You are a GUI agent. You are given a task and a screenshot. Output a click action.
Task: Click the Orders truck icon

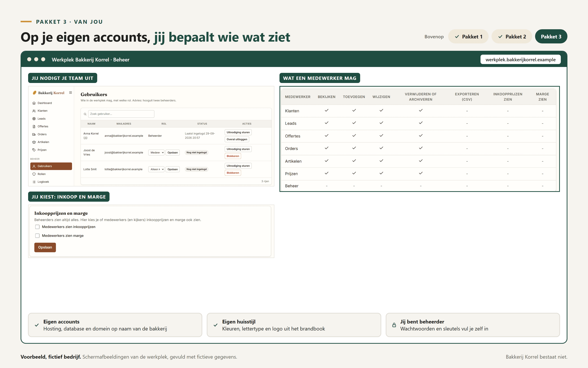coord(34,134)
